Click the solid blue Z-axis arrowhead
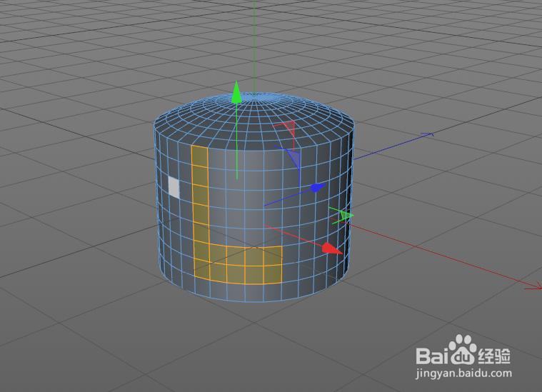The image size is (542, 392). (x=318, y=188)
